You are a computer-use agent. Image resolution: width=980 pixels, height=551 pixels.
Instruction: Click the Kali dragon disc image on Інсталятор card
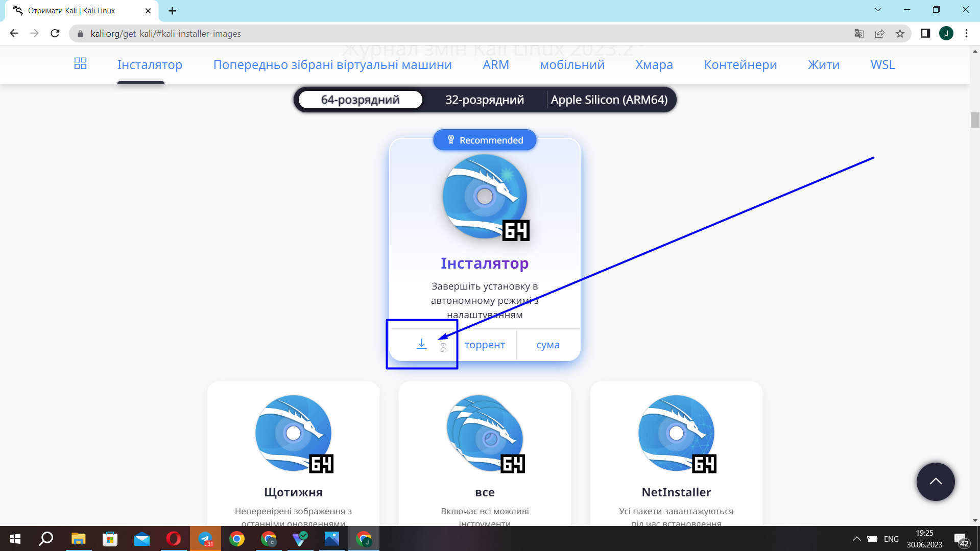(x=485, y=197)
